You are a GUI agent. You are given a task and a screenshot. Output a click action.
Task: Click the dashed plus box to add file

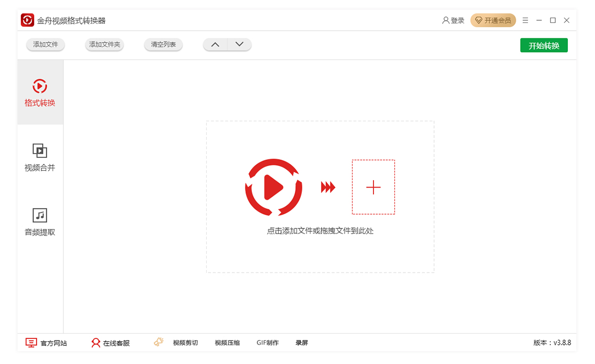373,187
